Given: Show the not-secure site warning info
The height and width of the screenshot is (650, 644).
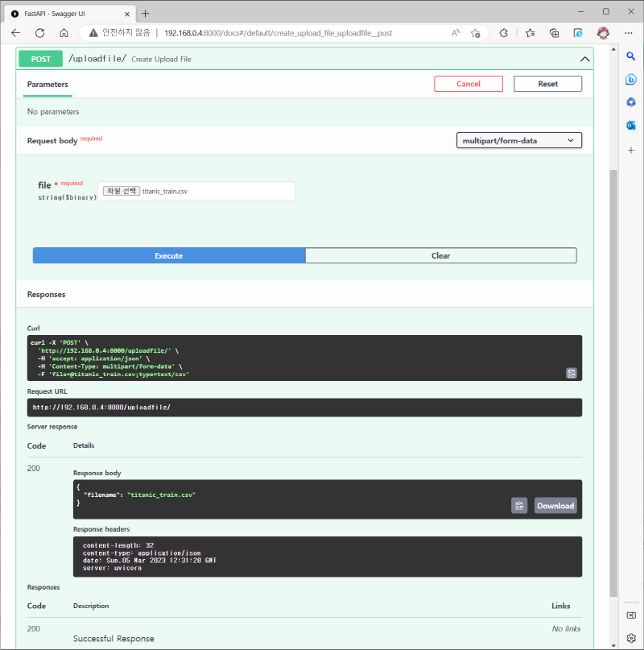Looking at the screenshot, I should [119, 33].
